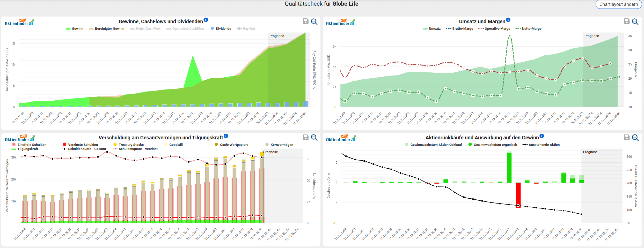The image size is (644, 248).
Task: Click zoom-out magnifier on Verschuldung chart
Action: point(314,138)
